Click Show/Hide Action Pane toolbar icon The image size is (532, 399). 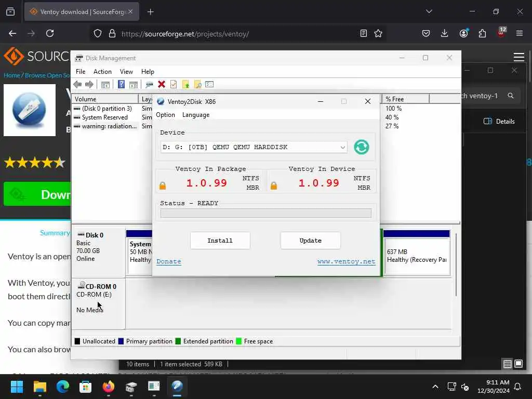[134, 85]
